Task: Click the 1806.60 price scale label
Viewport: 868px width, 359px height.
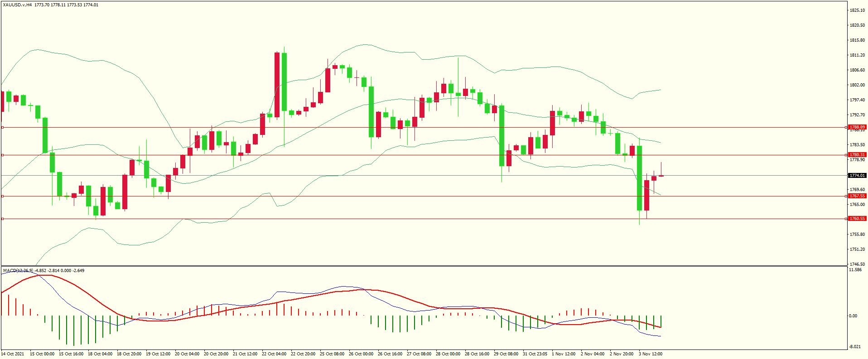Action: 857,70
